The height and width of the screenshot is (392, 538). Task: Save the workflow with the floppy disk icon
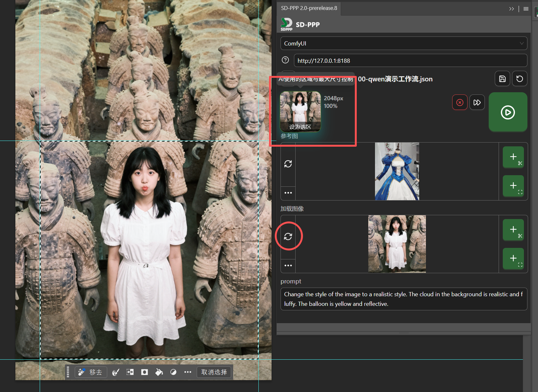click(502, 79)
